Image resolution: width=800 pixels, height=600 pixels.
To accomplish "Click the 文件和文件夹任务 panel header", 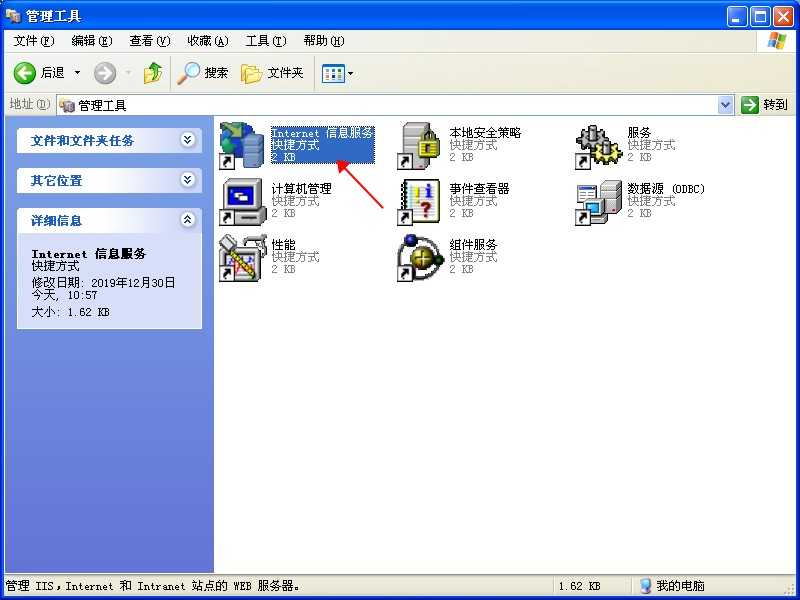I will tap(109, 140).
